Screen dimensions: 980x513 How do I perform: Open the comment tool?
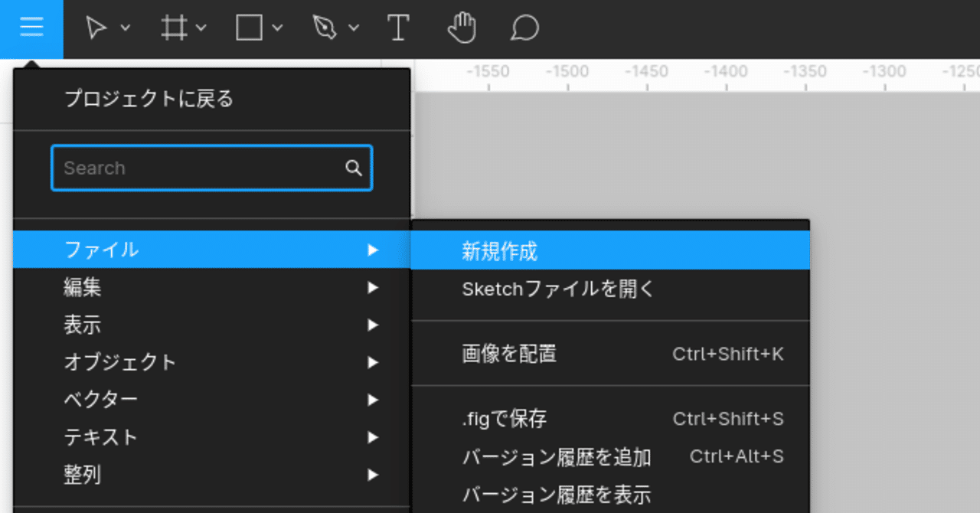tap(524, 28)
